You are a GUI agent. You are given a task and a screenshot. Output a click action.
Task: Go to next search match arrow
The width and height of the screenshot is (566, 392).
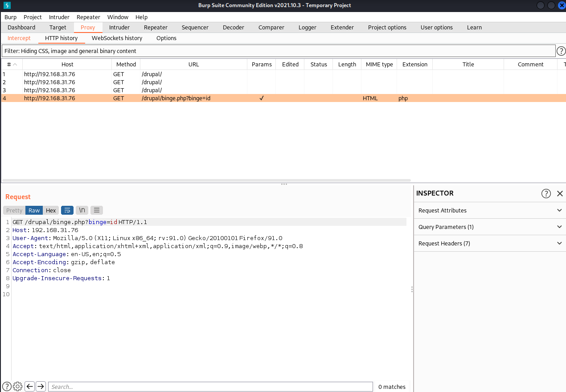pos(41,386)
